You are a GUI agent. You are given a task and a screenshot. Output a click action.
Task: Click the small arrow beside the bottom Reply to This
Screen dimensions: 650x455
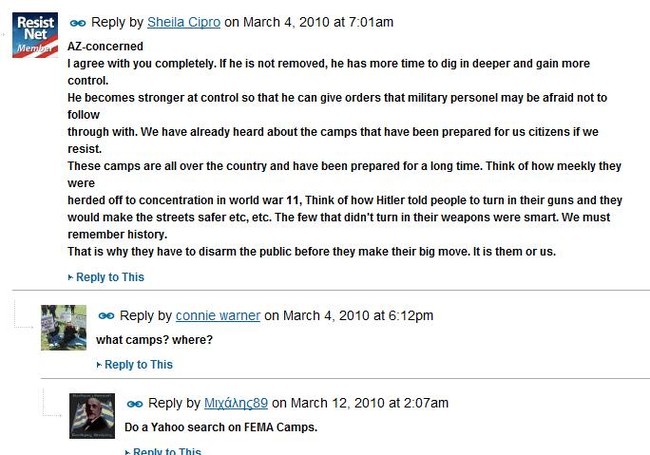128,452
